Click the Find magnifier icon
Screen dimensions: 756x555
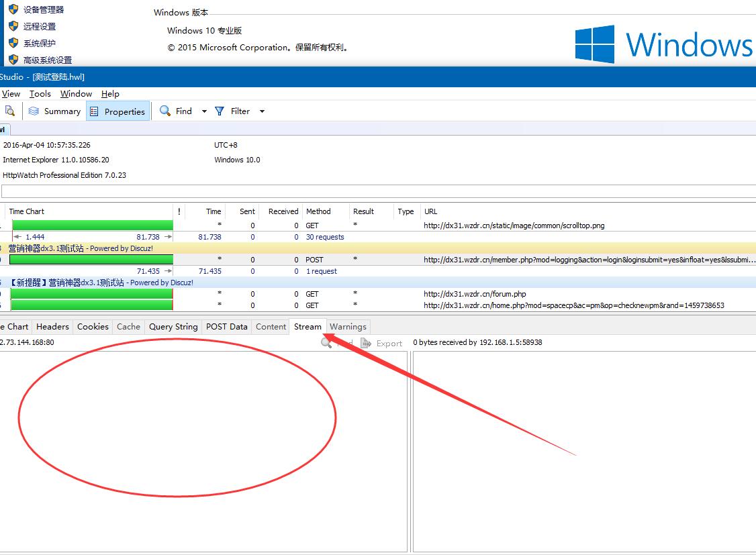click(165, 111)
